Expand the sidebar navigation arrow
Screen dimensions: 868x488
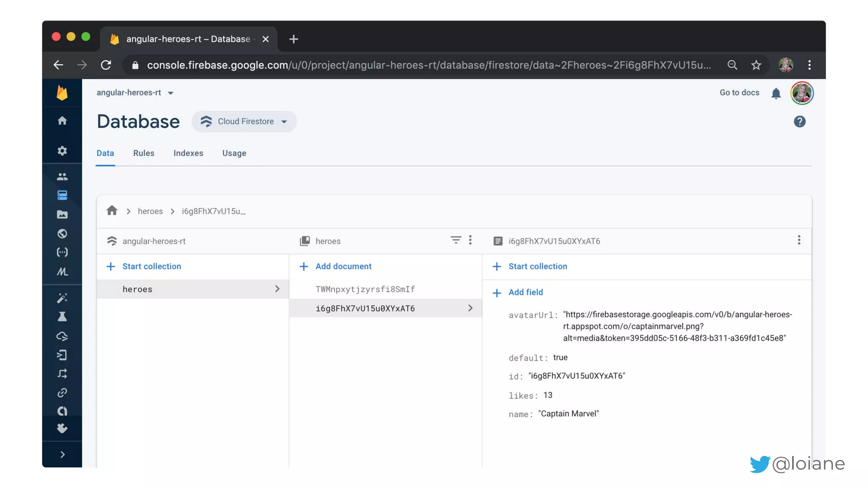click(62, 455)
